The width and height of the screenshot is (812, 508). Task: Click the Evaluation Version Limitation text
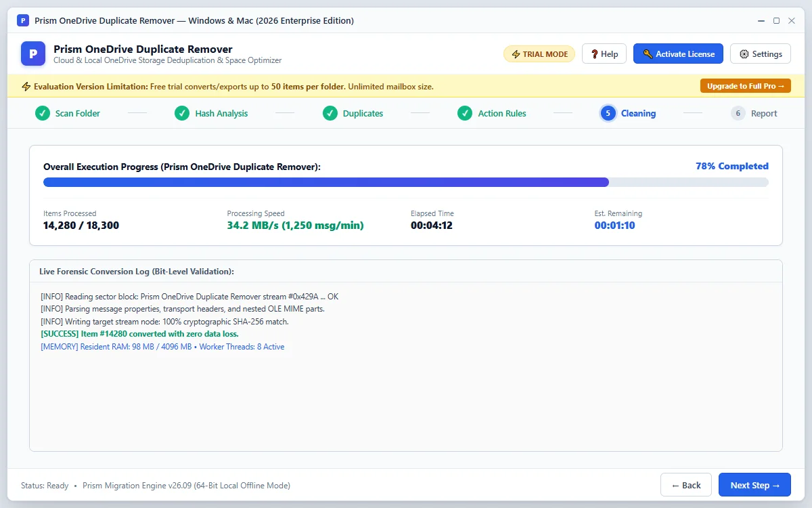click(x=233, y=87)
